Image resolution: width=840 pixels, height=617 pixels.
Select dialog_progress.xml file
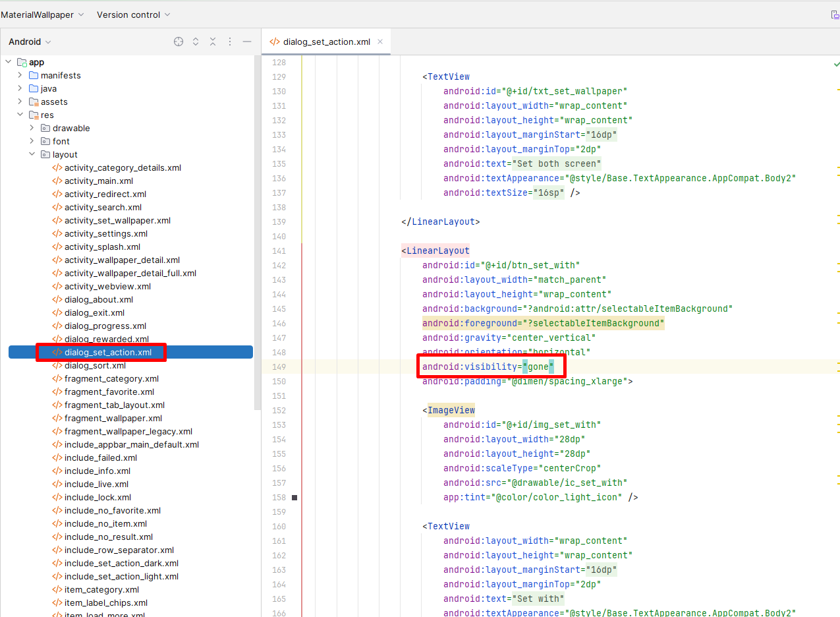tap(105, 326)
